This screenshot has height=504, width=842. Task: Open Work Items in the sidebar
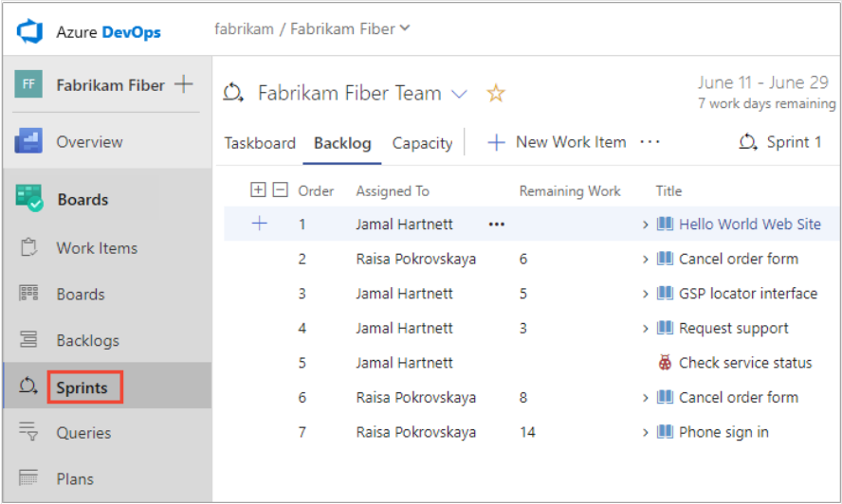point(96,248)
